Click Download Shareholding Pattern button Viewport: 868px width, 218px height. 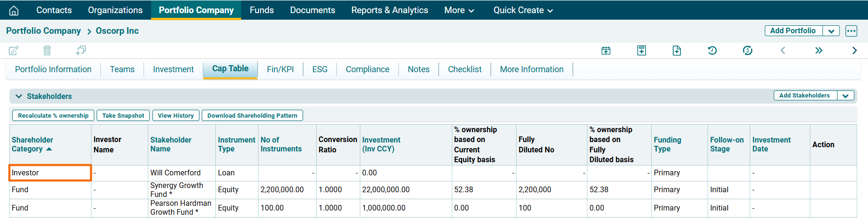[252, 115]
